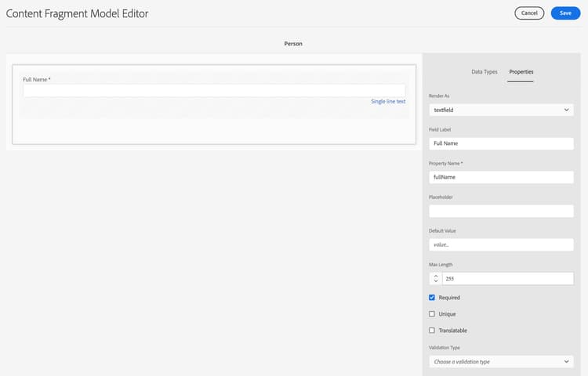Click the Property Name fullName field
588x376 pixels.
click(502, 177)
